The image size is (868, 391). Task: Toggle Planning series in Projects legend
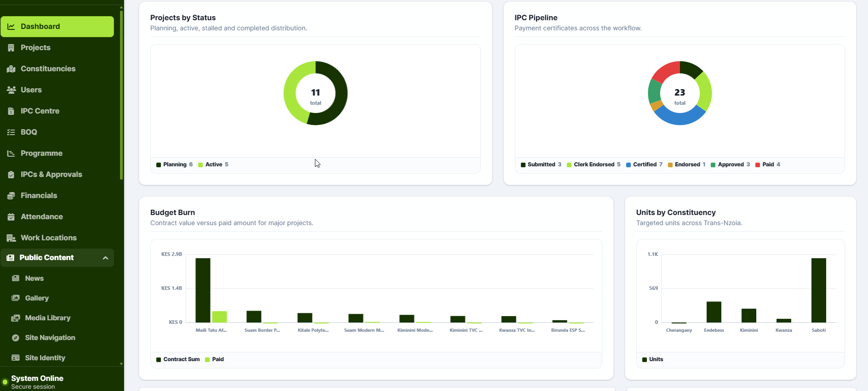point(174,164)
